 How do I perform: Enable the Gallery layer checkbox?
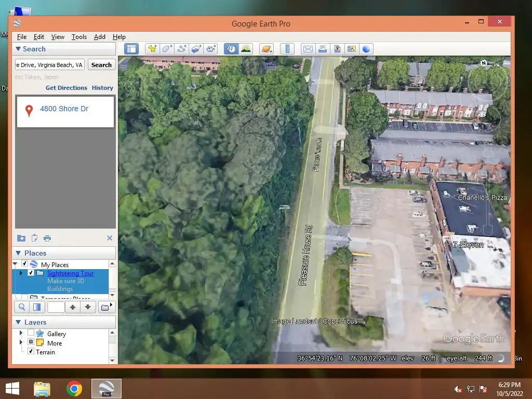tap(31, 333)
